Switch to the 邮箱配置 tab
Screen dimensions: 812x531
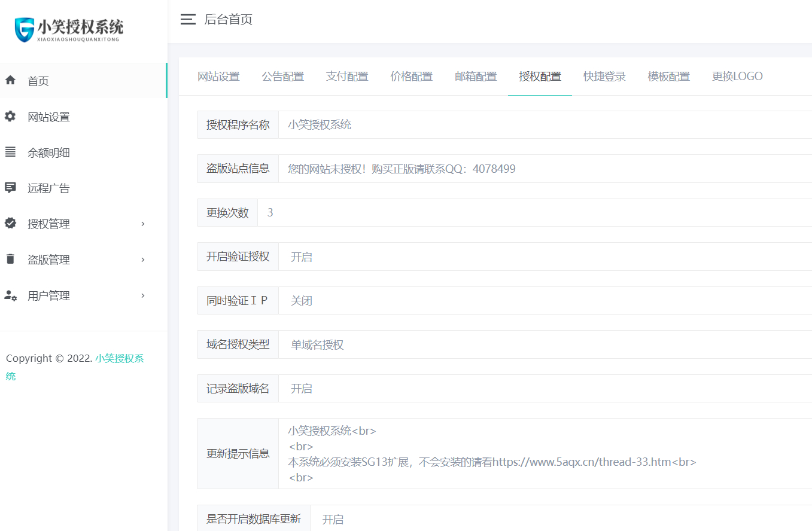tap(476, 77)
